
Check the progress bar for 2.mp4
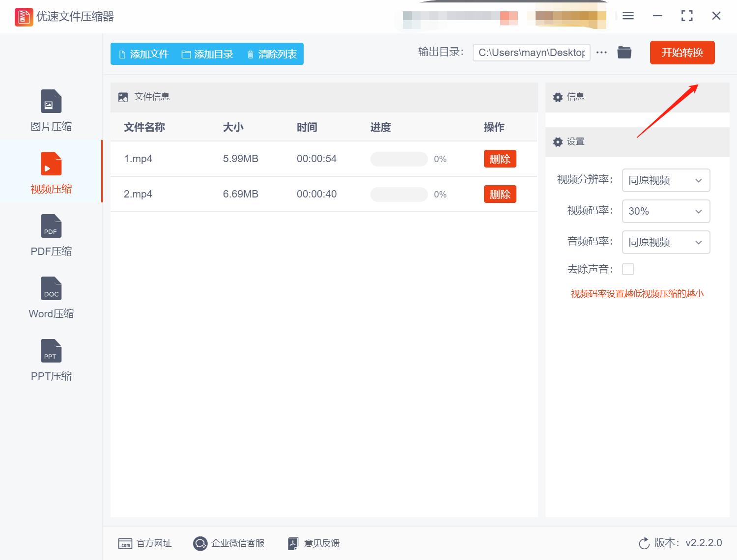point(398,194)
